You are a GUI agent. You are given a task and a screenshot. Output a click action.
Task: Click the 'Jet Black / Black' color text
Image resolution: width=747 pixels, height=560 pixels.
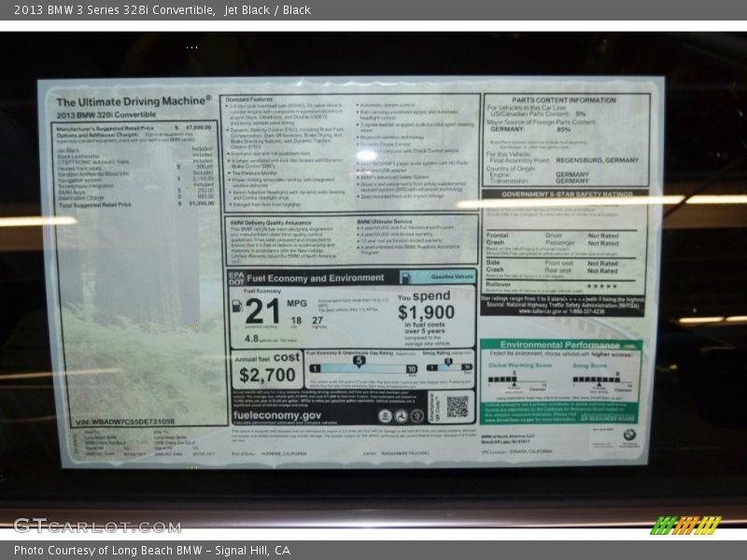pyautogui.click(x=267, y=10)
